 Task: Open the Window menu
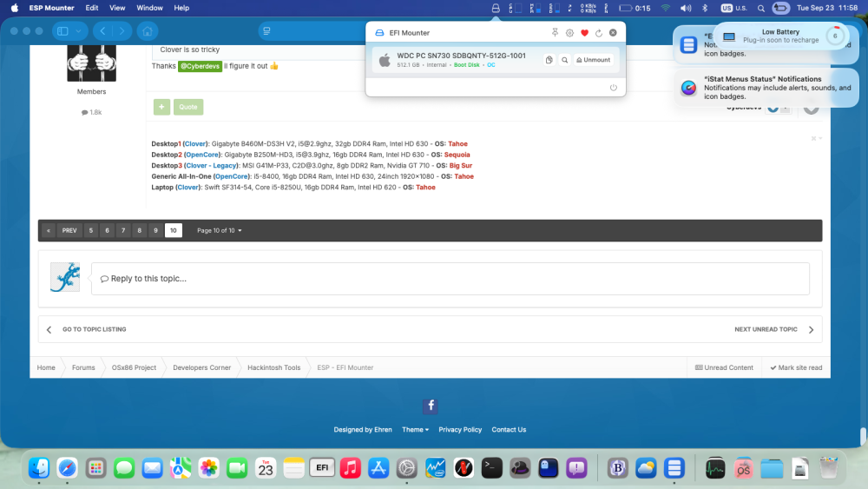tap(149, 8)
